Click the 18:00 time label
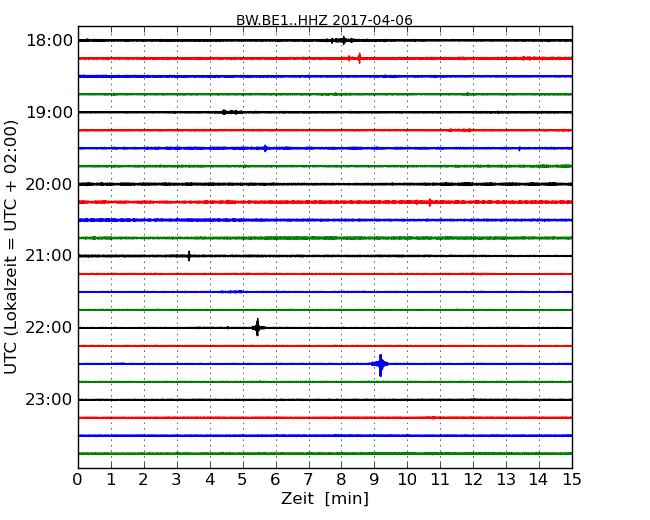The image size is (650, 520). point(49,41)
